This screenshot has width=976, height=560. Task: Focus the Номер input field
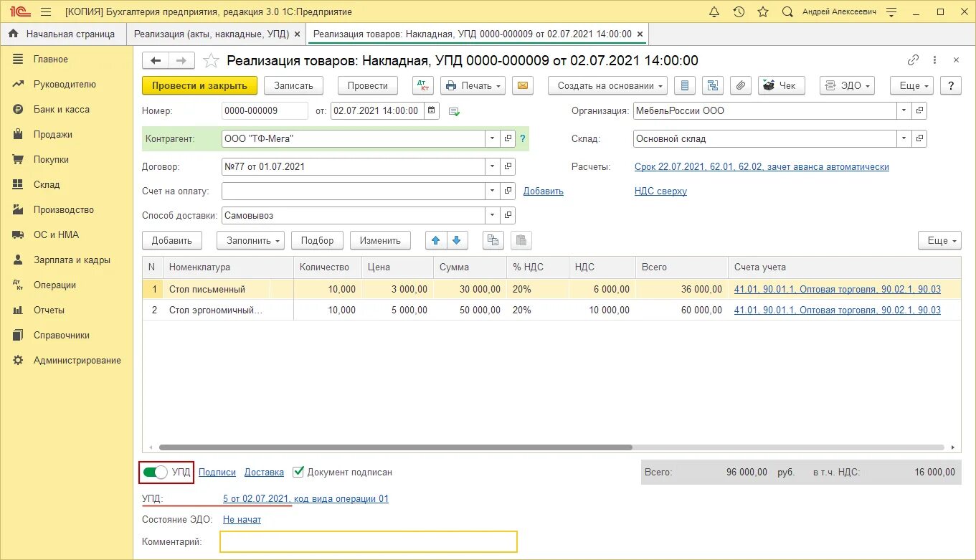tap(265, 110)
